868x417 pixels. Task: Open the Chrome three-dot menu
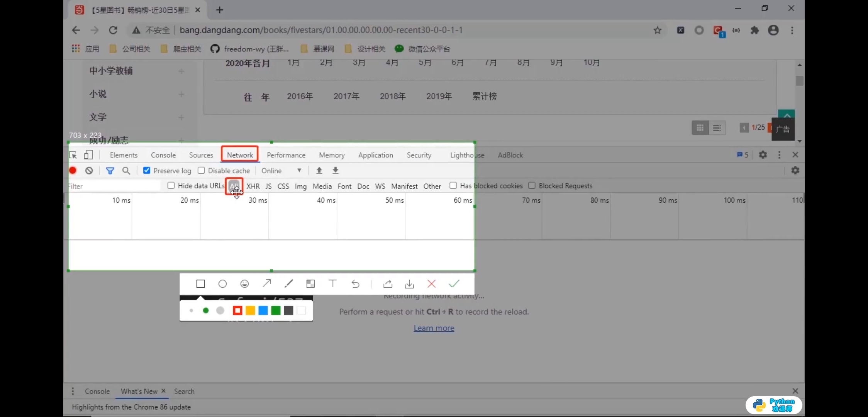tap(792, 30)
